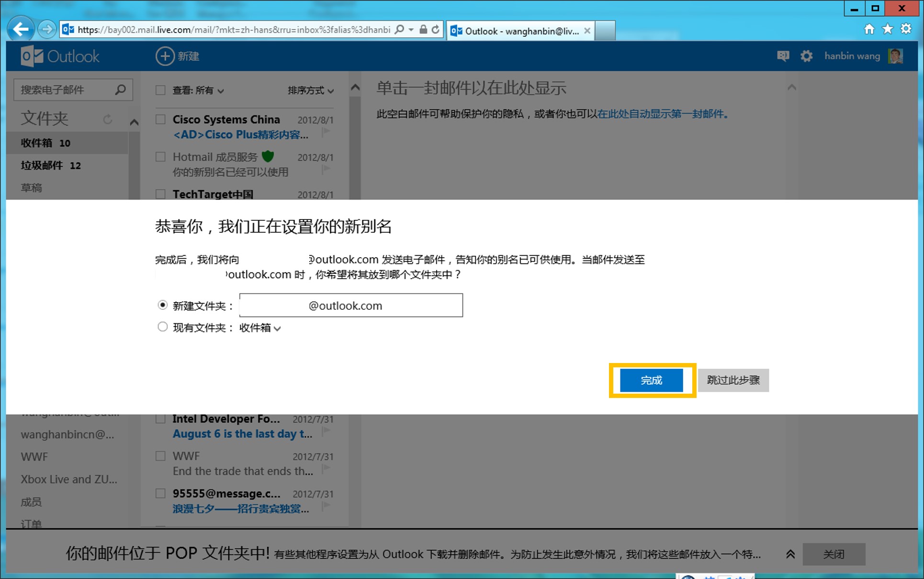Open the View: All filter dropdown
This screenshot has height=579, width=924.
tap(198, 91)
